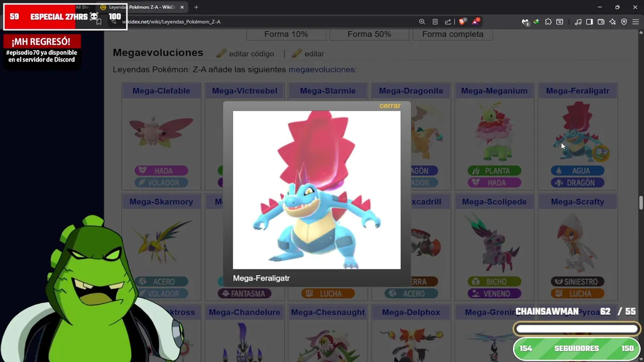Click the Mega-Feraligatr thumbnail in the grid
The height and width of the screenshot is (362, 644).
coord(578,132)
